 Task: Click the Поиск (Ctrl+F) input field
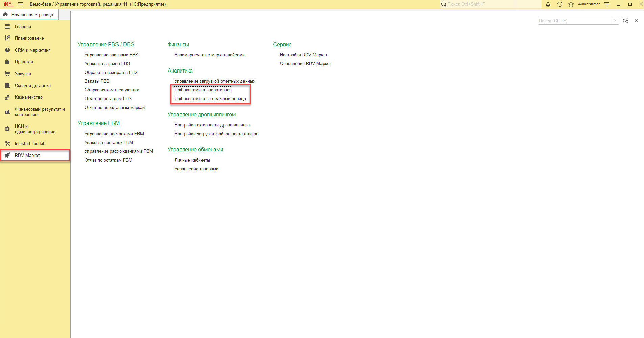point(575,21)
